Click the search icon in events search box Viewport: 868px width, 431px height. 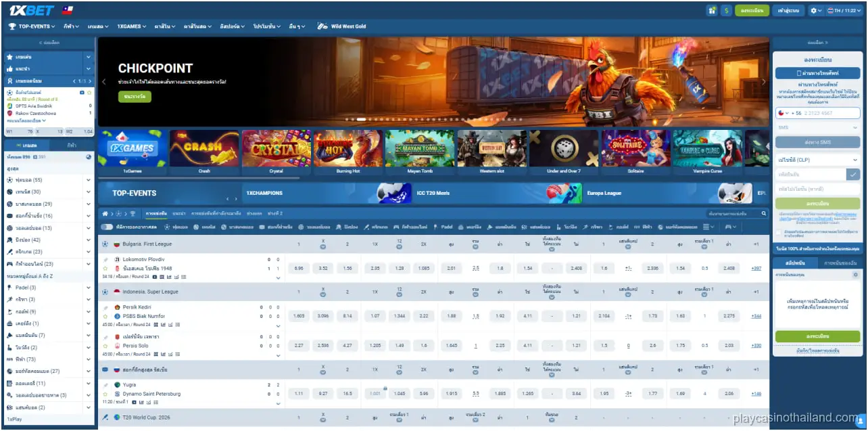[764, 213]
